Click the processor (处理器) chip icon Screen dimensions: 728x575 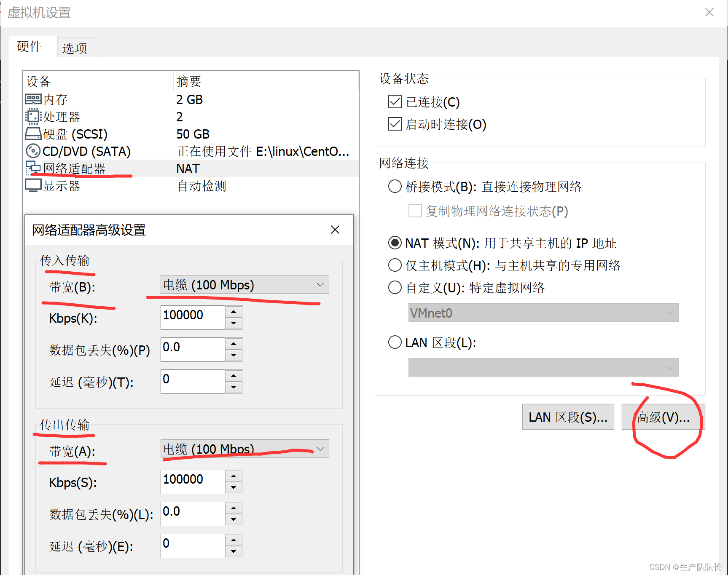pyautogui.click(x=33, y=117)
